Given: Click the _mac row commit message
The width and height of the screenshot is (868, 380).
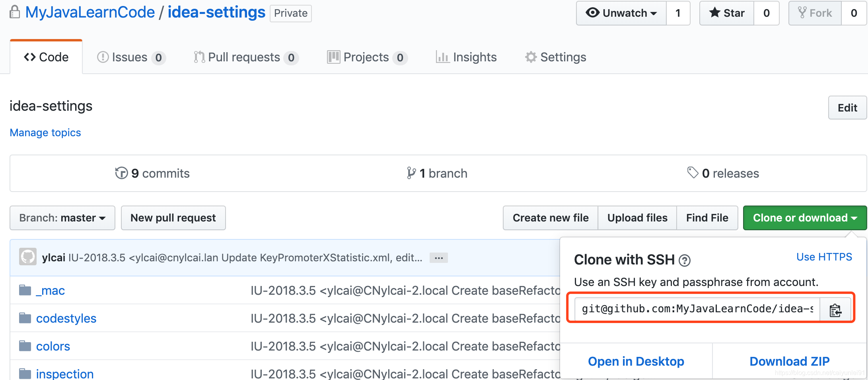Looking at the screenshot, I should coord(405,291).
